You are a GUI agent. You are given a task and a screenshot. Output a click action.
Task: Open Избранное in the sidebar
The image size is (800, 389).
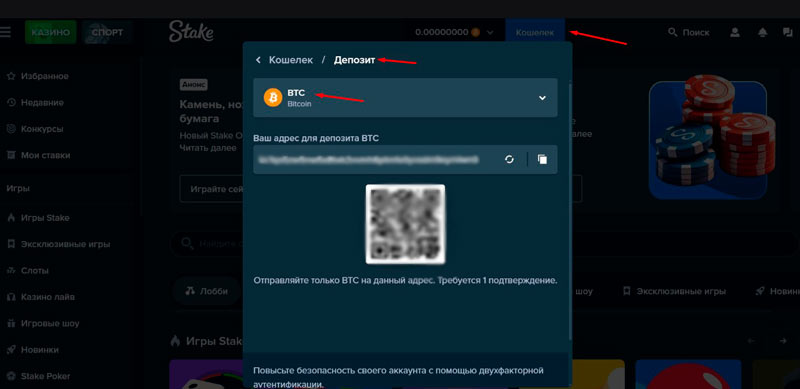(44, 76)
